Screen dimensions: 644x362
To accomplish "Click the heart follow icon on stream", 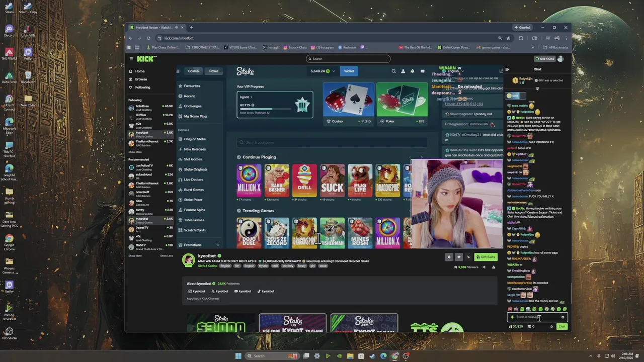I will 458,257.
